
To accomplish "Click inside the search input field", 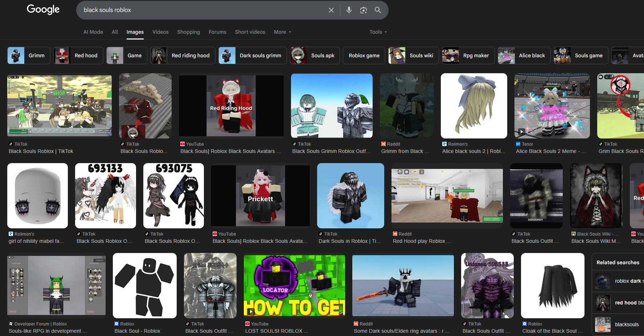I will 200,10.
